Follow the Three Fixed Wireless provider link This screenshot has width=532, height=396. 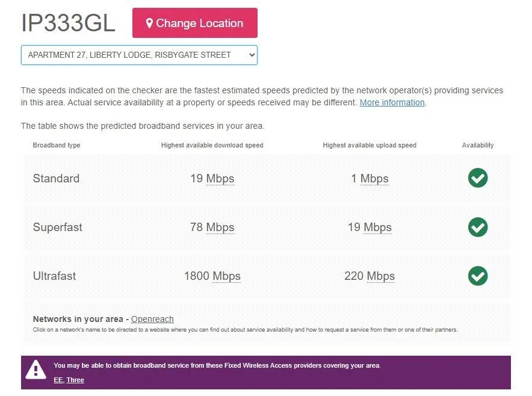pyautogui.click(x=75, y=380)
